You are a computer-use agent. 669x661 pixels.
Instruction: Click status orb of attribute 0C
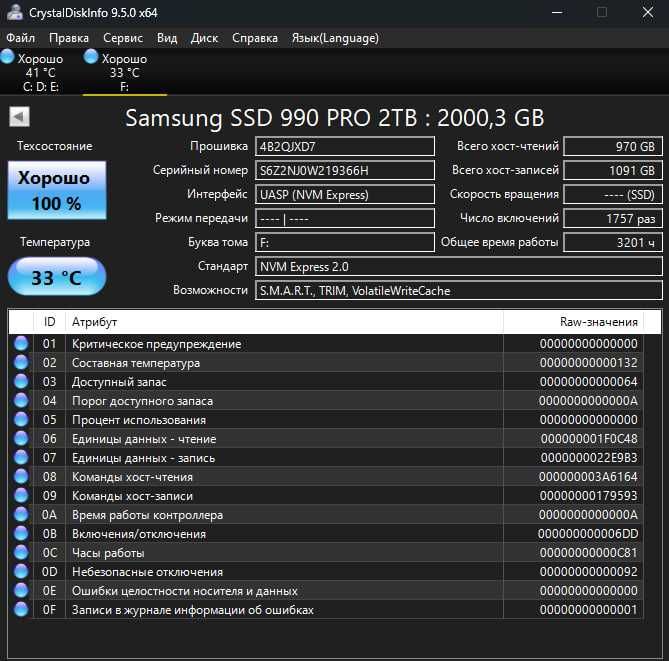[x=21, y=552]
